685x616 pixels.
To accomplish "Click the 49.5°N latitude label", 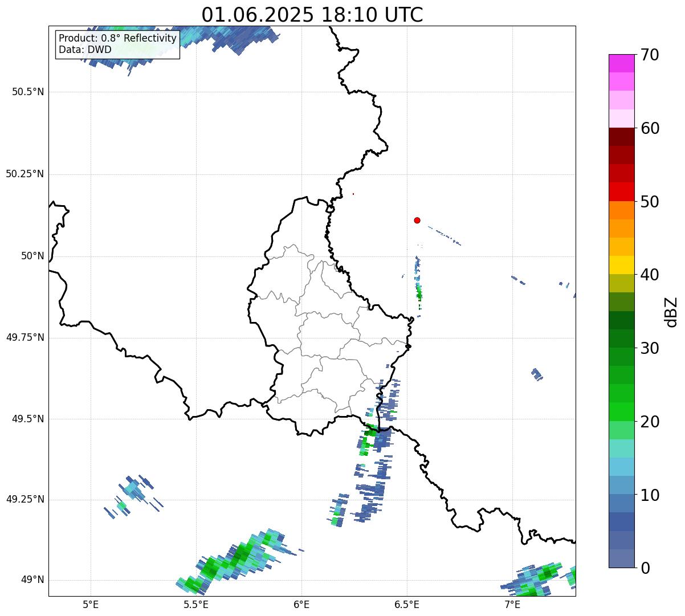I will click(x=28, y=419).
